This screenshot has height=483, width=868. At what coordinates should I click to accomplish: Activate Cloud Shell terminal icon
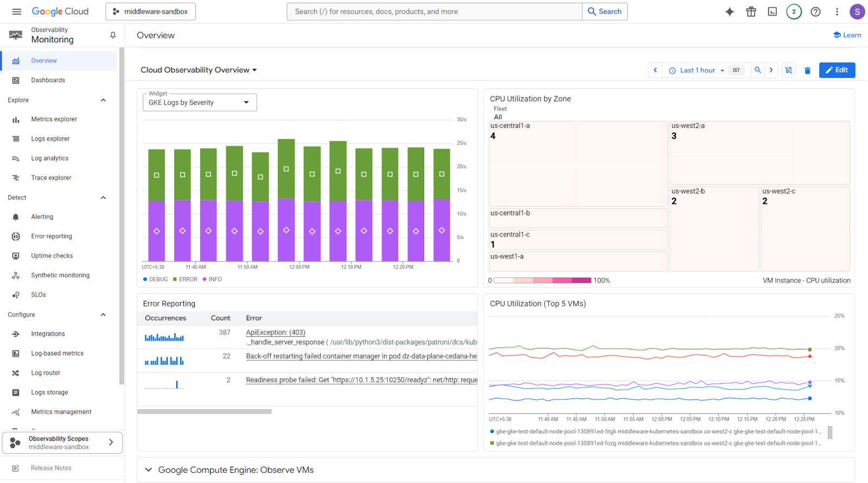pos(773,12)
